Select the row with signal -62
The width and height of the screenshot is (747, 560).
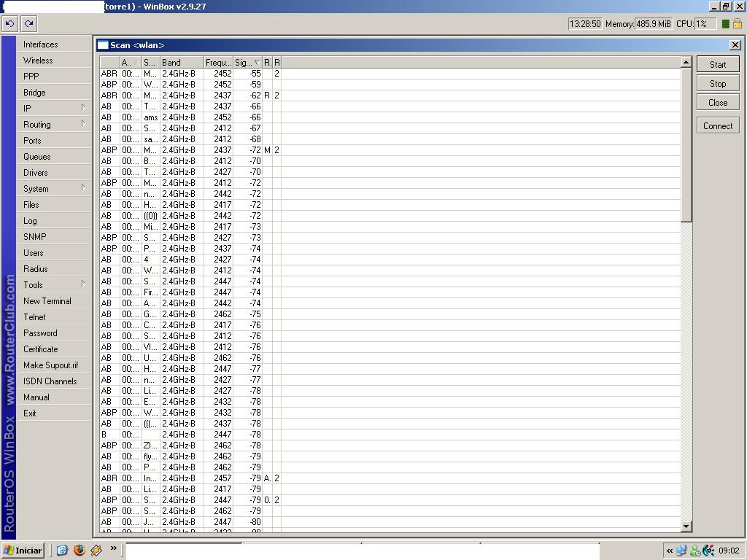click(390, 96)
